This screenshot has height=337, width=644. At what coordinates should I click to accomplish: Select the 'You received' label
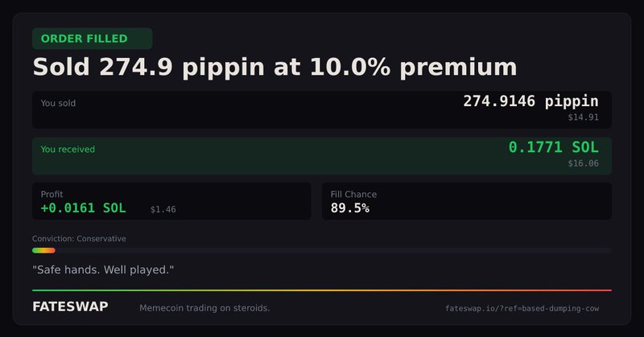[68, 149]
